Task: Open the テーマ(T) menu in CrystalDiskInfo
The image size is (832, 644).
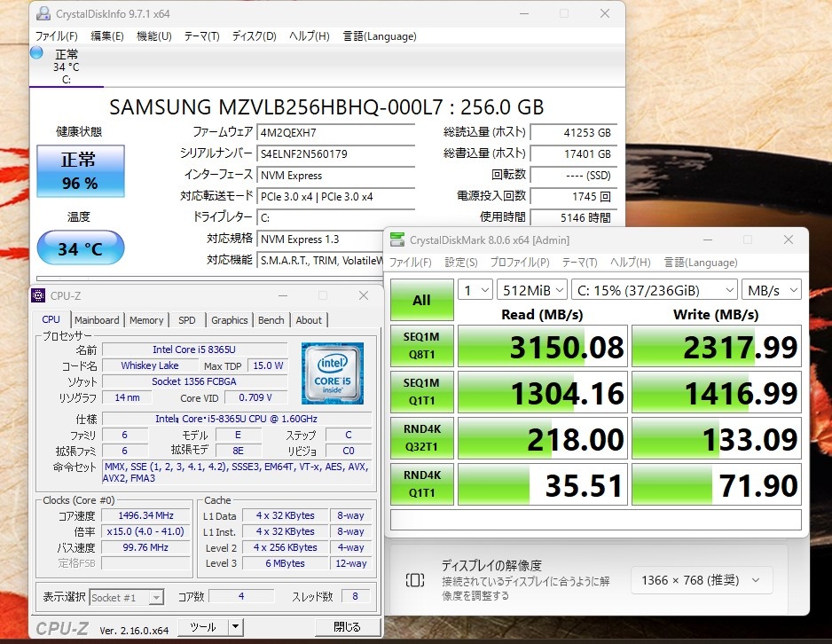Action: 201,36
